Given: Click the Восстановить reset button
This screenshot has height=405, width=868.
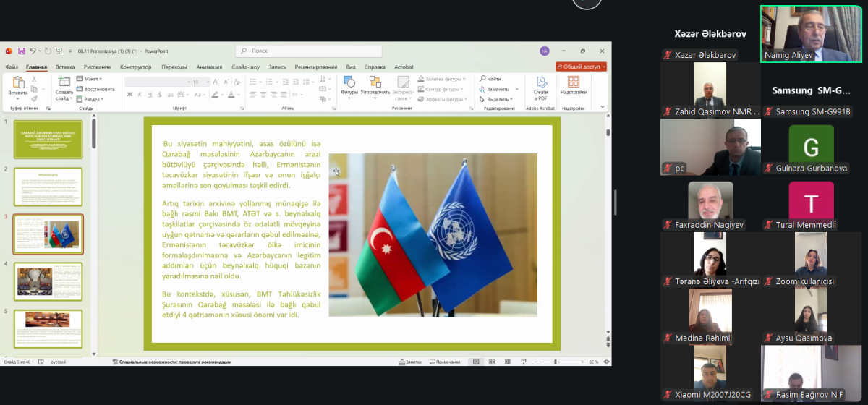Looking at the screenshot, I should (96, 89).
